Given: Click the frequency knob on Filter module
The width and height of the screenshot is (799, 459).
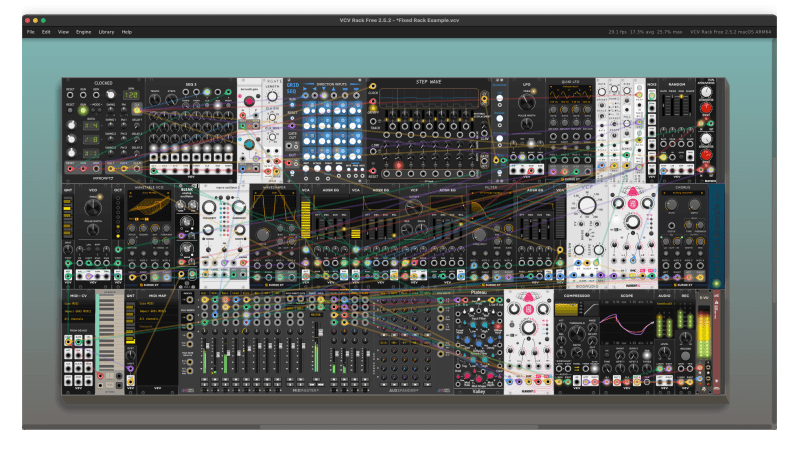Looking at the screenshot, I should (x=479, y=235).
